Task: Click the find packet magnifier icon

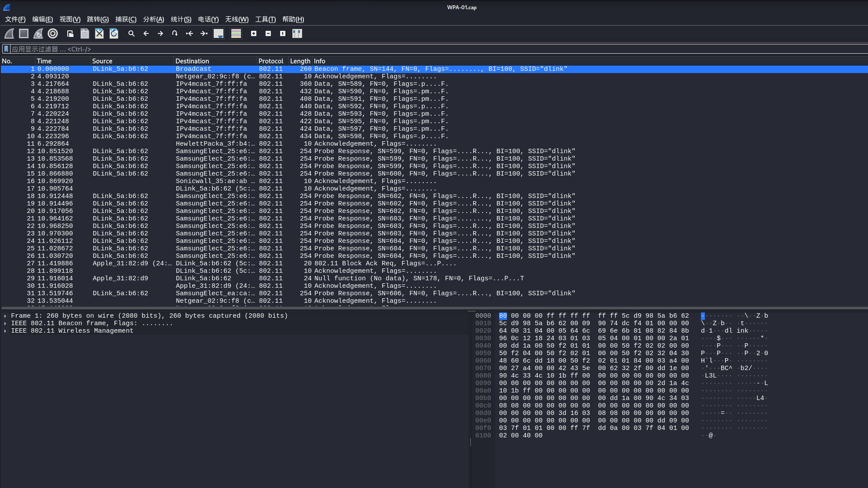Action: click(x=131, y=33)
